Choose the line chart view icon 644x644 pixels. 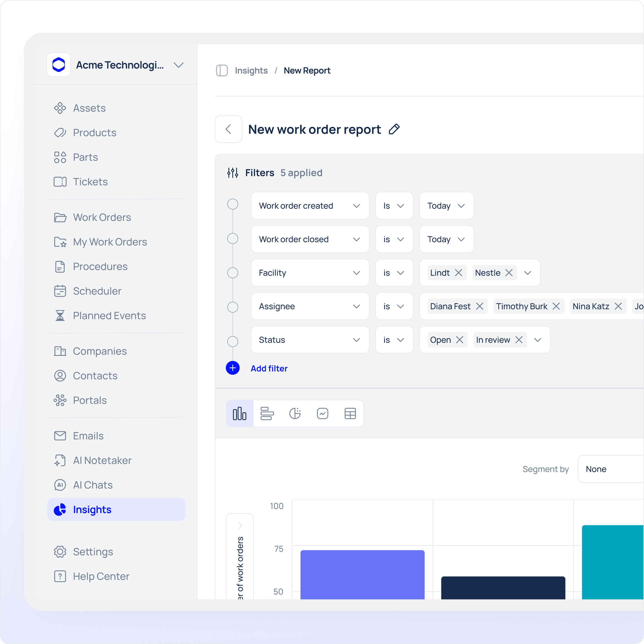pyautogui.click(x=322, y=414)
